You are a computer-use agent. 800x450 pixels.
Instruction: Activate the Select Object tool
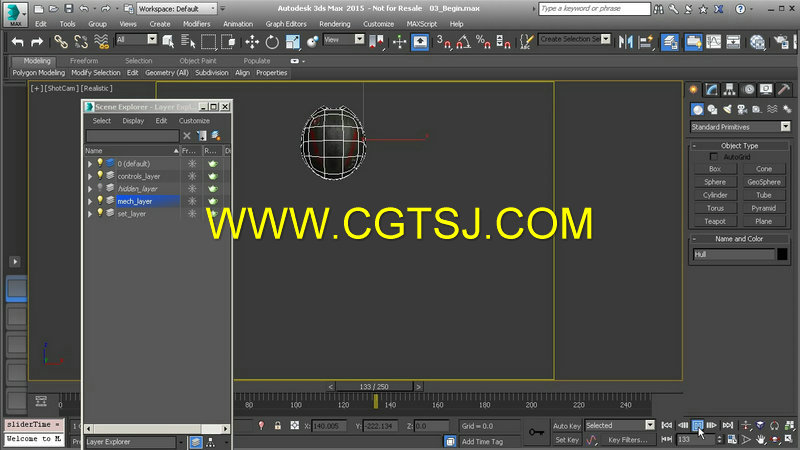tap(168, 42)
